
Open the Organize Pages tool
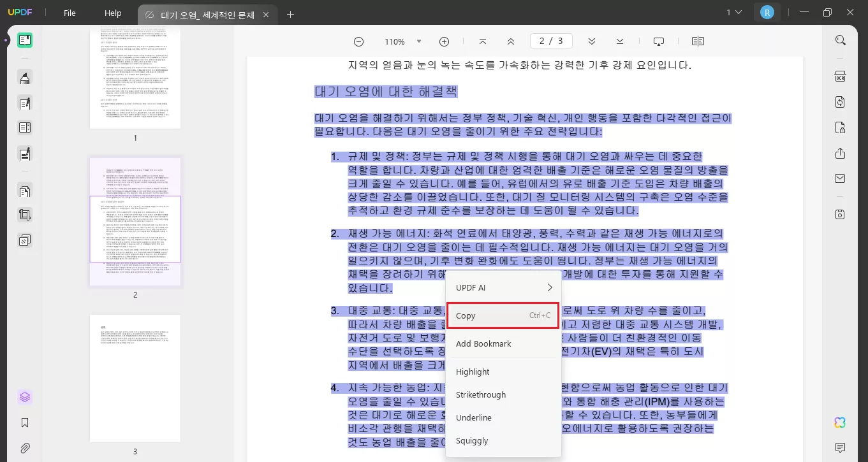25,191
